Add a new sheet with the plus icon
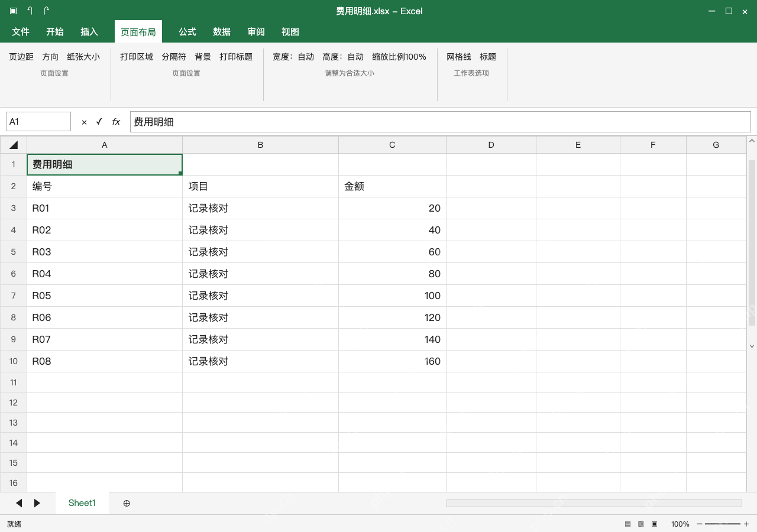The image size is (757, 532). coord(127,503)
